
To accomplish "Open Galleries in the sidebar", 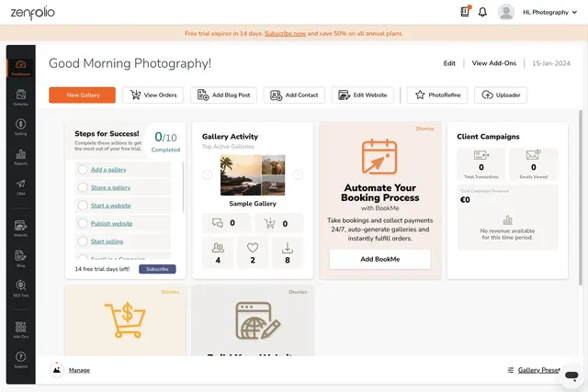I will coord(20,97).
